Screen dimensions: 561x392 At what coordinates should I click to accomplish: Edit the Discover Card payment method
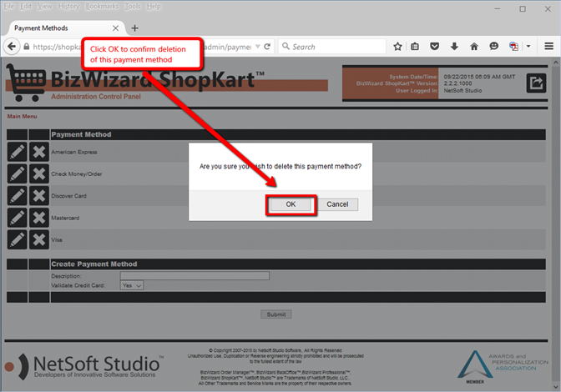click(18, 196)
